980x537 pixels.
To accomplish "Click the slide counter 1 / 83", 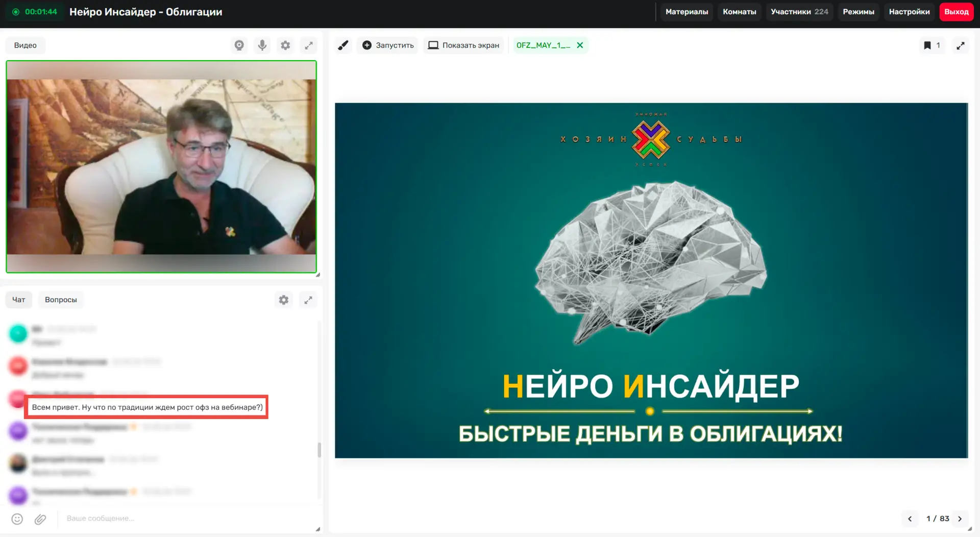I will pos(938,519).
